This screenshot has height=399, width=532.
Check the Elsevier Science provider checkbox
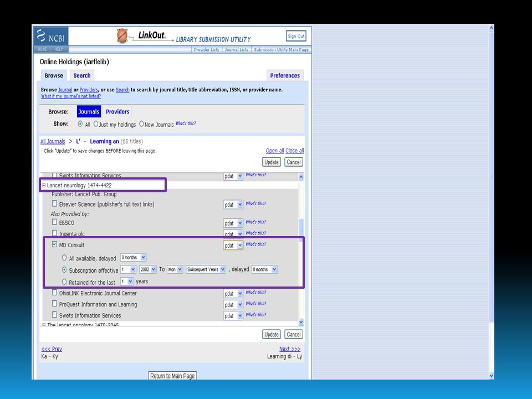[x=54, y=203]
